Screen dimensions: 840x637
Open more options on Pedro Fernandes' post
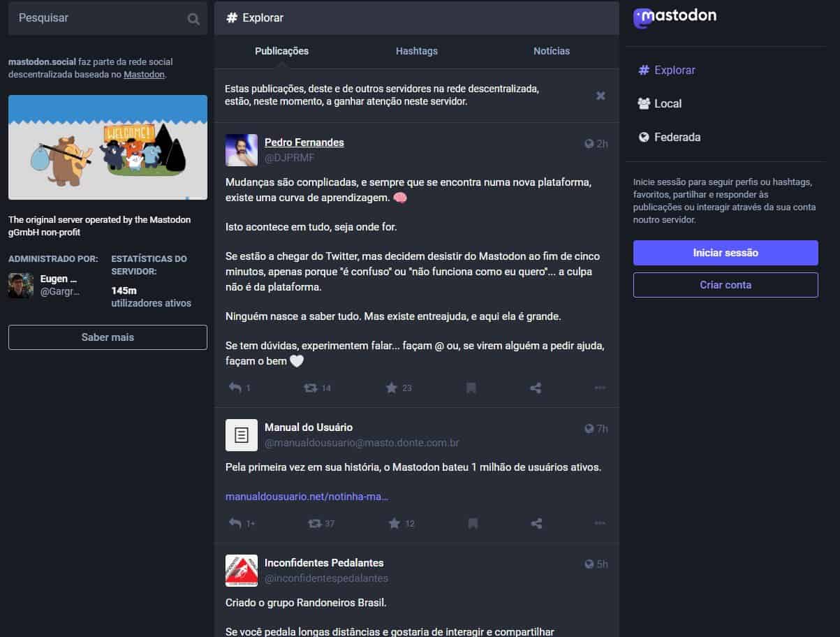click(600, 388)
